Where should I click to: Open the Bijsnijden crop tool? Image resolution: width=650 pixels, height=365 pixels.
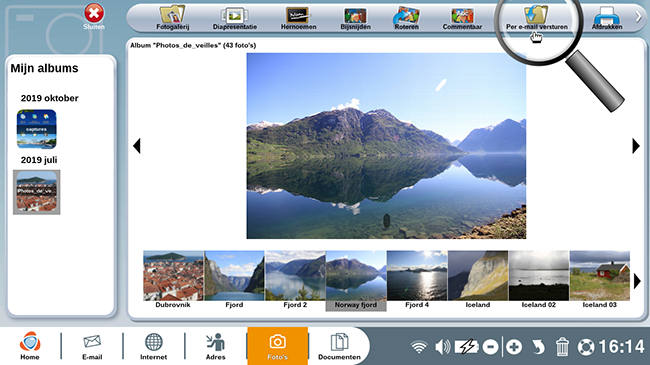click(x=355, y=18)
